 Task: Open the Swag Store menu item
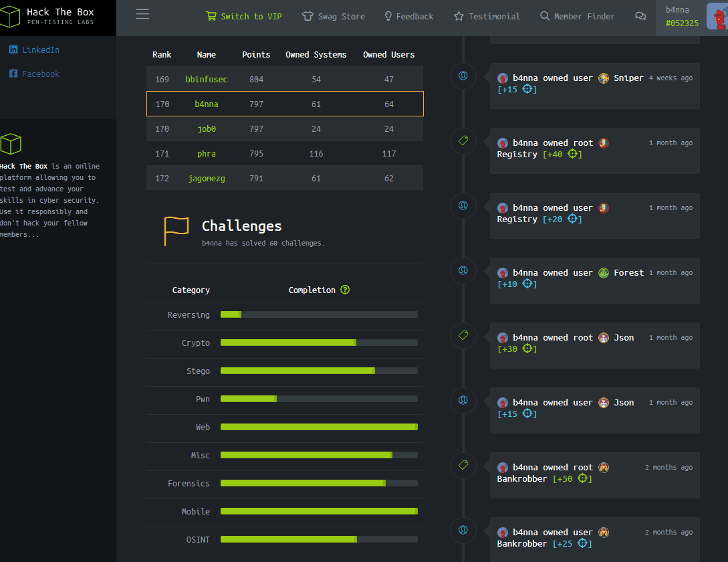334,16
